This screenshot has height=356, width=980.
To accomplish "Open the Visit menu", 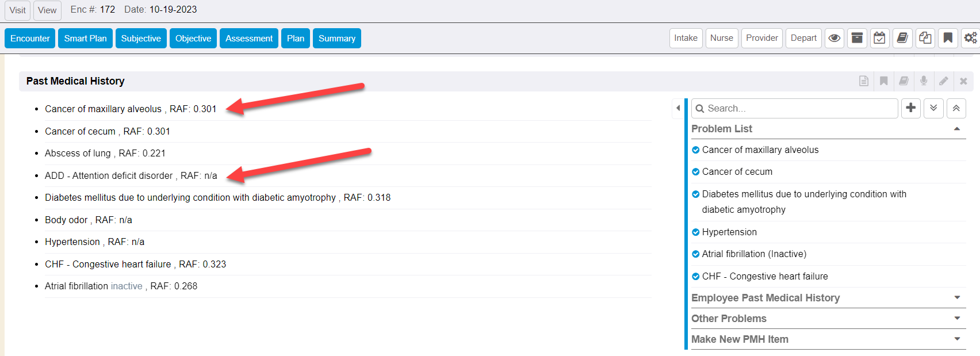I will click(x=17, y=10).
